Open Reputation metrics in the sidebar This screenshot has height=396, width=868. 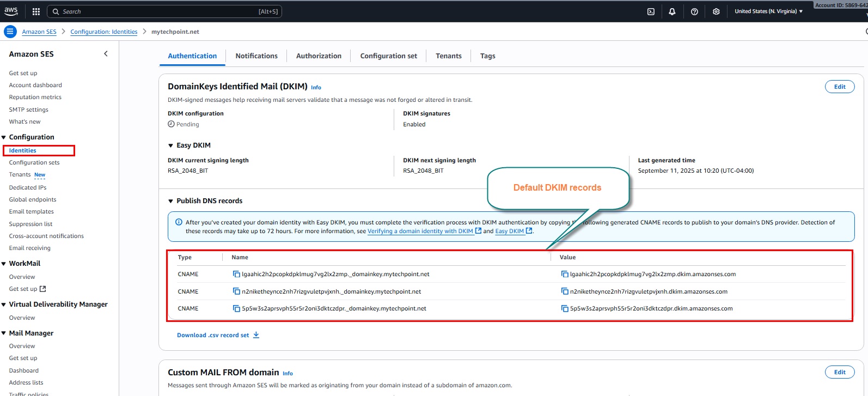(x=35, y=97)
